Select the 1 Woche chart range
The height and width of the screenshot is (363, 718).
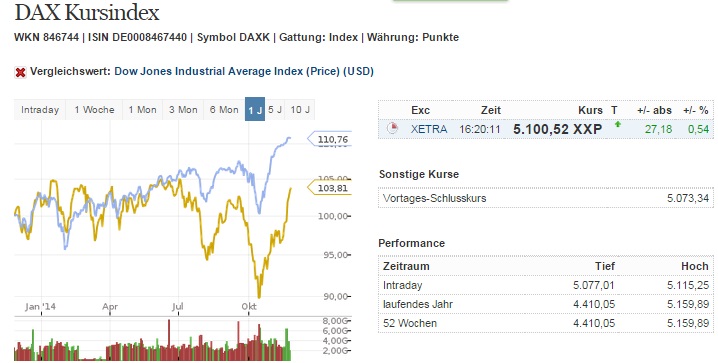(x=94, y=110)
